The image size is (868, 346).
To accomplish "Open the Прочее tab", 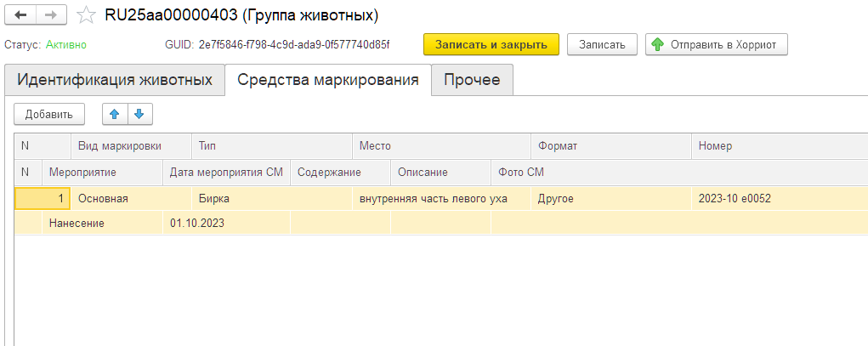I will tap(472, 80).
